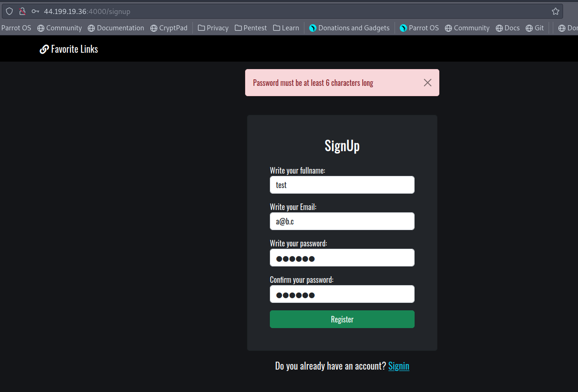Follow the Signin link
Viewport: 578px width, 392px height.
398,366
